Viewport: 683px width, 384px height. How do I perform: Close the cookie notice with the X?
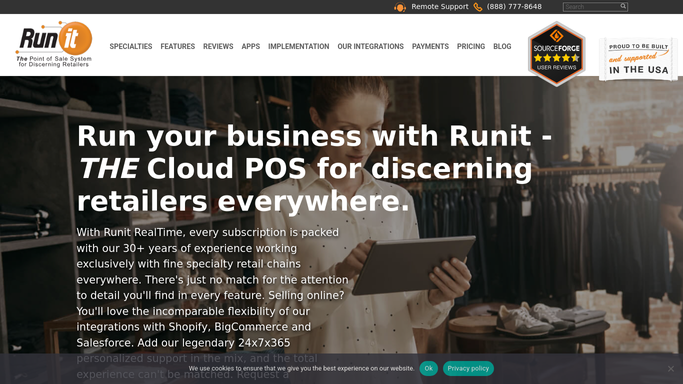coord(671,369)
